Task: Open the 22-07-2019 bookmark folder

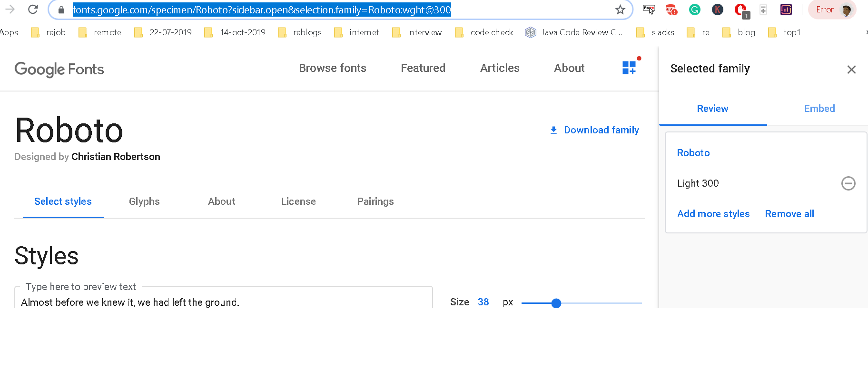Action: [x=163, y=32]
